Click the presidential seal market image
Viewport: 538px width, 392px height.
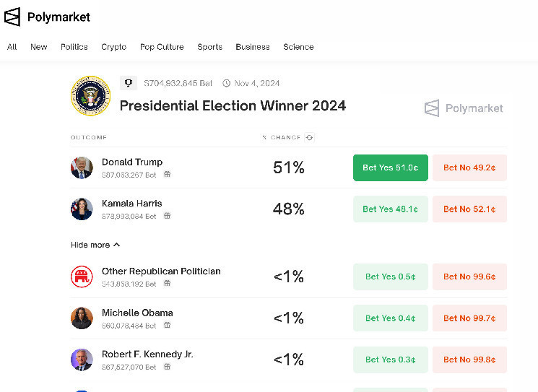(90, 95)
